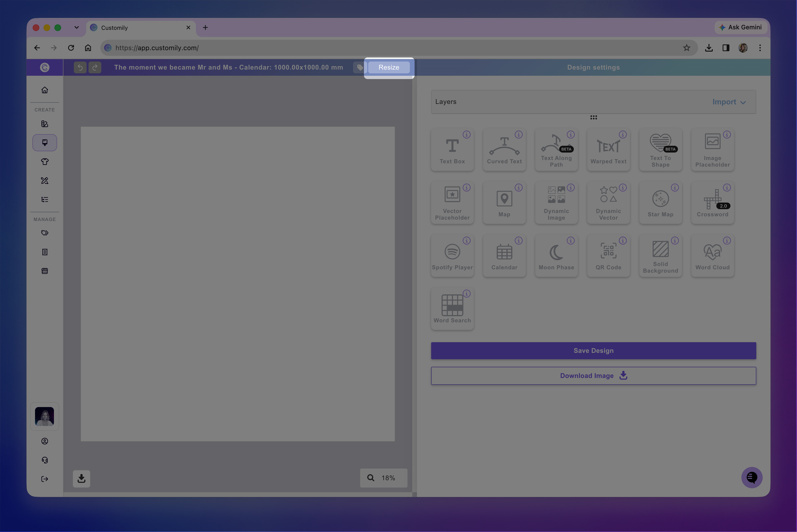Open the Chrome tab list dropdown
The image size is (797, 532).
tap(77, 27)
